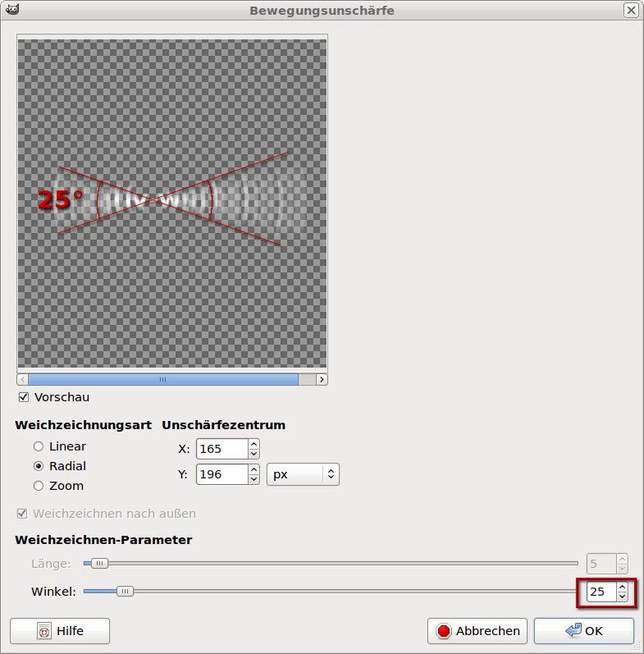The width and height of the screenshot is (644, 654).
Task: Click the Winkel slider handle
Action: (125, 591)
